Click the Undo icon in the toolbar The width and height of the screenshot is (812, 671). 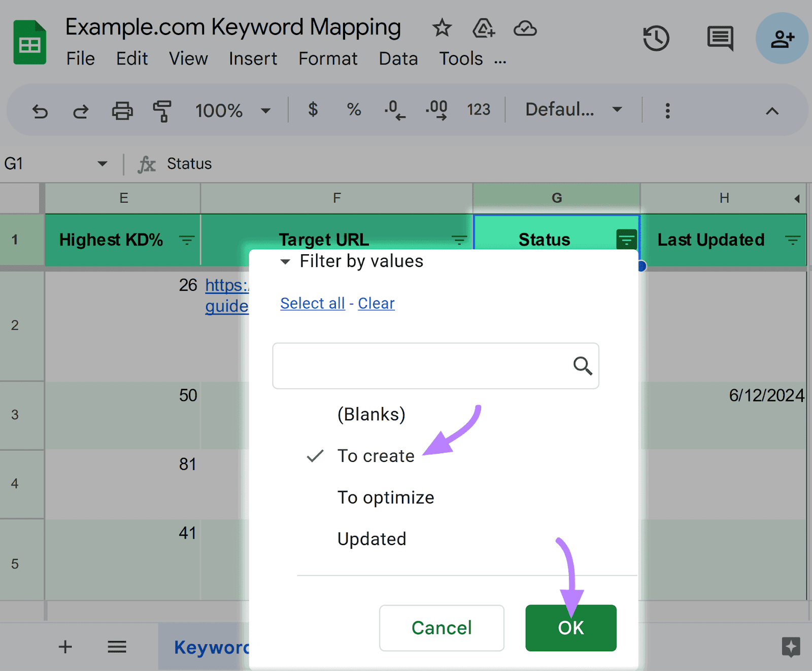40,111
